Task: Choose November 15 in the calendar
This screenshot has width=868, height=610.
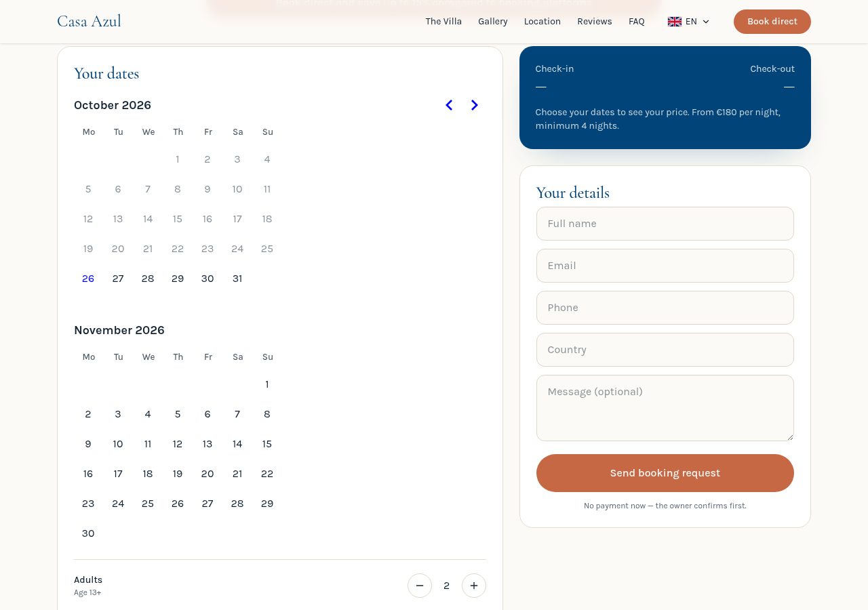Action: (267, 444)
